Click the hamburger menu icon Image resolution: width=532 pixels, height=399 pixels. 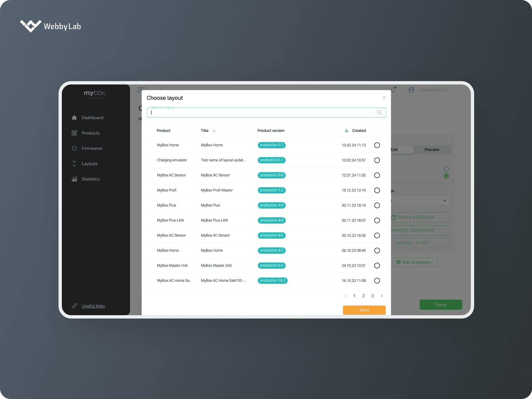tap(141, 90)
